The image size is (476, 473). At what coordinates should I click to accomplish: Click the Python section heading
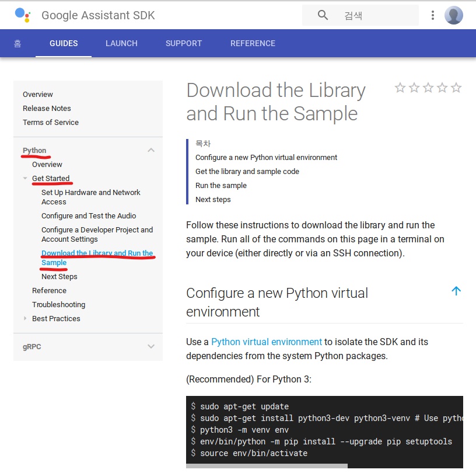(34, 151)
